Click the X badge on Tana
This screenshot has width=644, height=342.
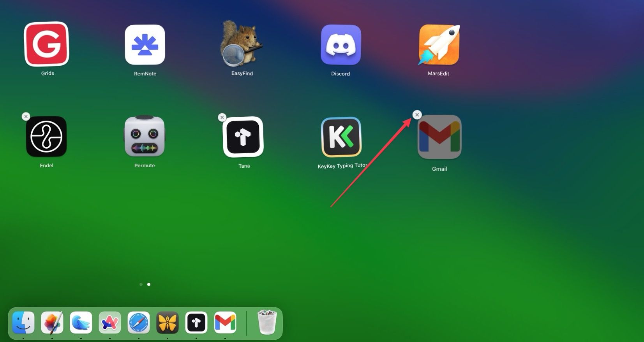point(222,117)
